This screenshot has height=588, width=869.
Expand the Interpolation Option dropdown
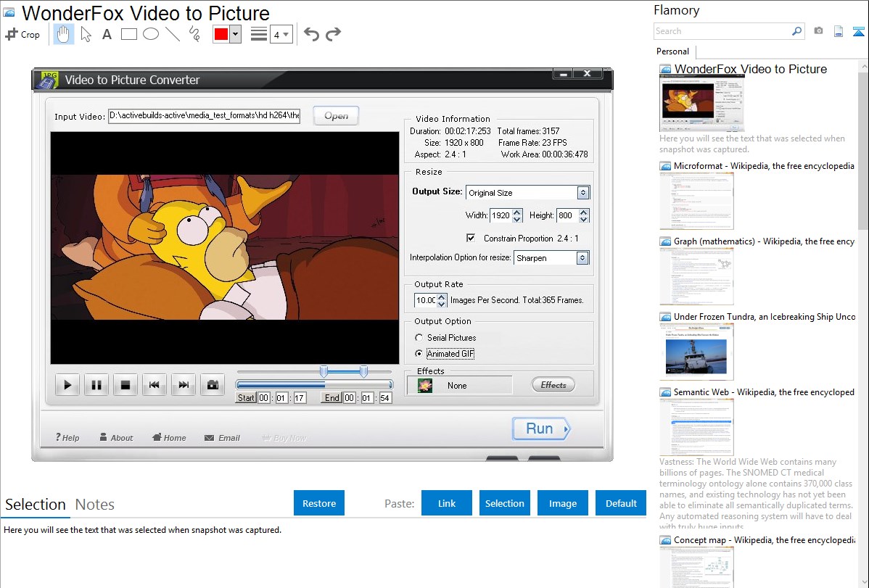pos(582,258)
